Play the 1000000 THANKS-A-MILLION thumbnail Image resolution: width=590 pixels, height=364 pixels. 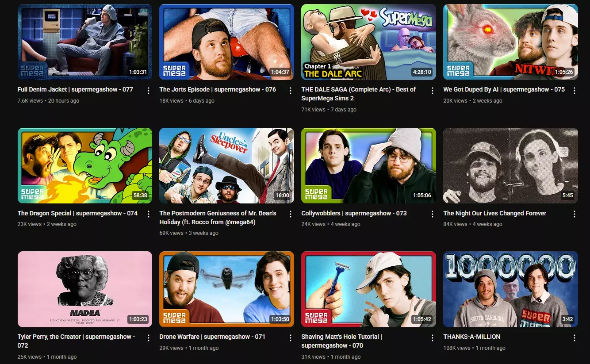click(510, 289)
